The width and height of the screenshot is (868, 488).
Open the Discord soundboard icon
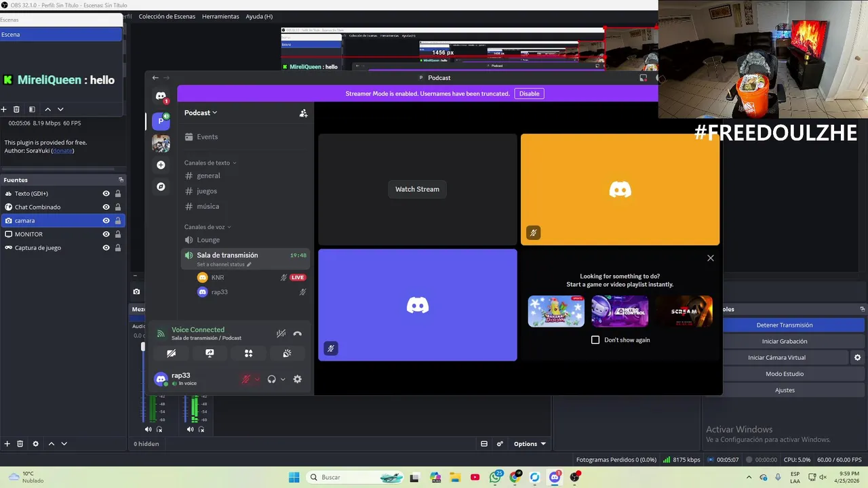(287, 353)
